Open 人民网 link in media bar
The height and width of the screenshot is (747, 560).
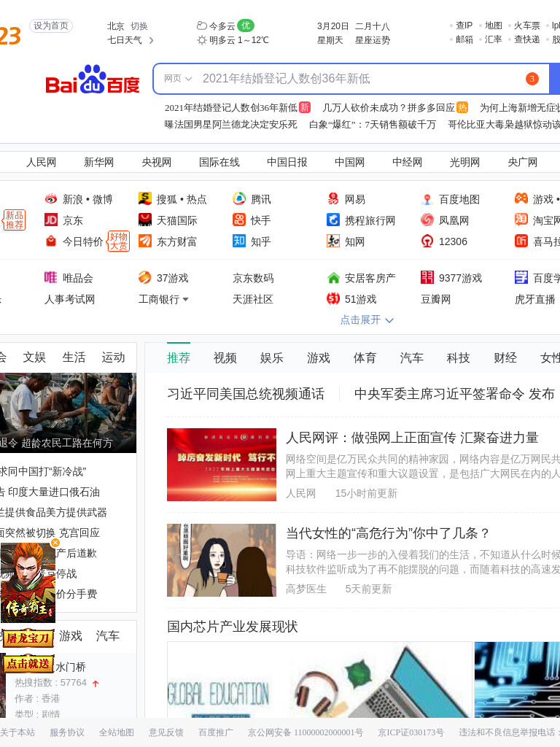pos(42,163)
